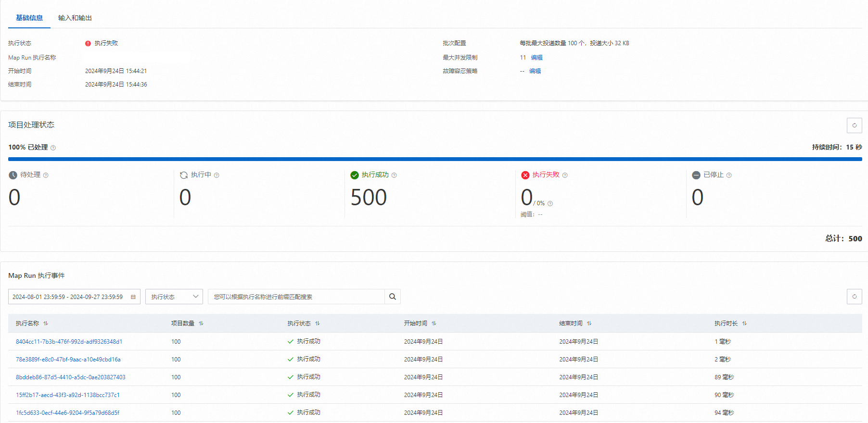Sort table by 结束时间 column
This screenshot has height=423, width=868.
[589, 323]
